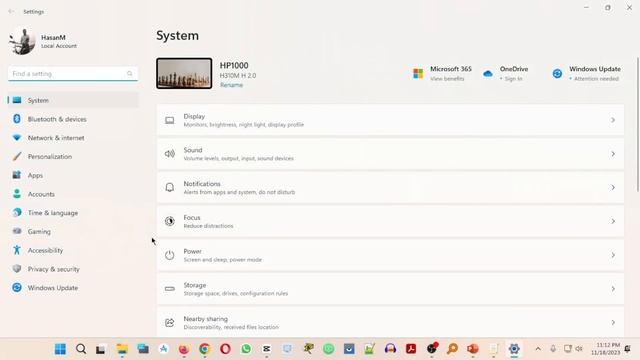Click OneDrive Sign in

click(513, 78)
